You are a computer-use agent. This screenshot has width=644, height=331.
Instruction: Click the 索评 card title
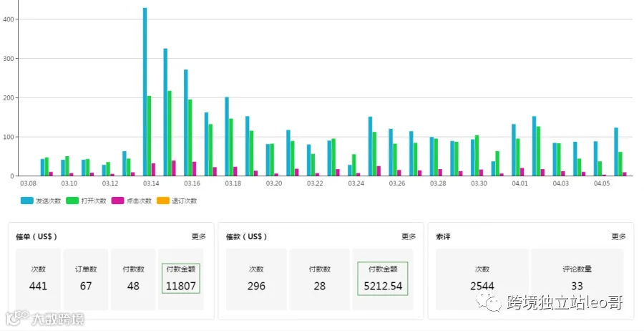[x=443, y=236]
